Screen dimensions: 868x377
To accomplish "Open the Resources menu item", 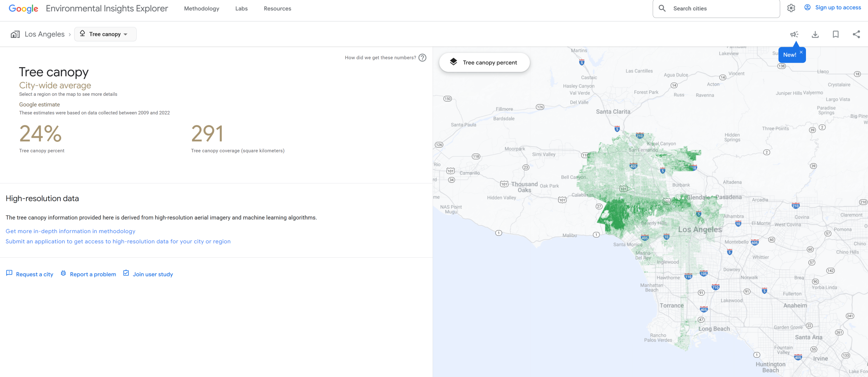I will (277, 8).
